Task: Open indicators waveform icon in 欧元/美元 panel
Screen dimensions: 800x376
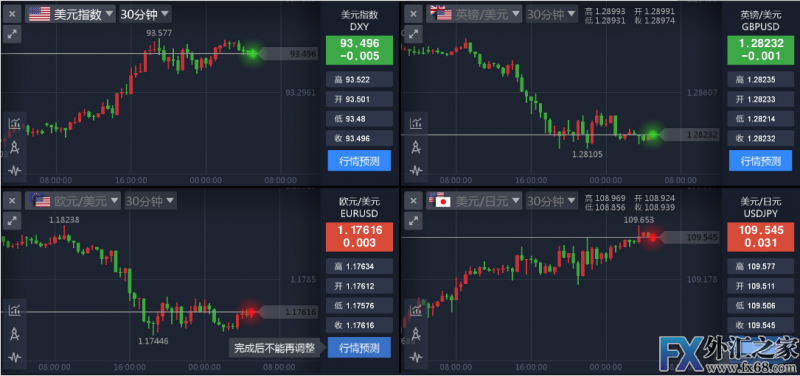Action: click(15, 357)
